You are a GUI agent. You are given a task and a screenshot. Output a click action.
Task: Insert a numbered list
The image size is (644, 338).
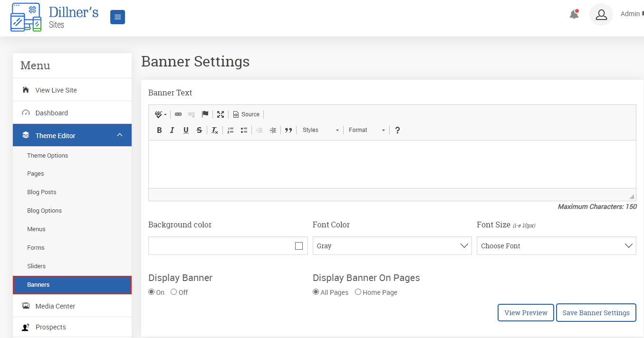231,130
